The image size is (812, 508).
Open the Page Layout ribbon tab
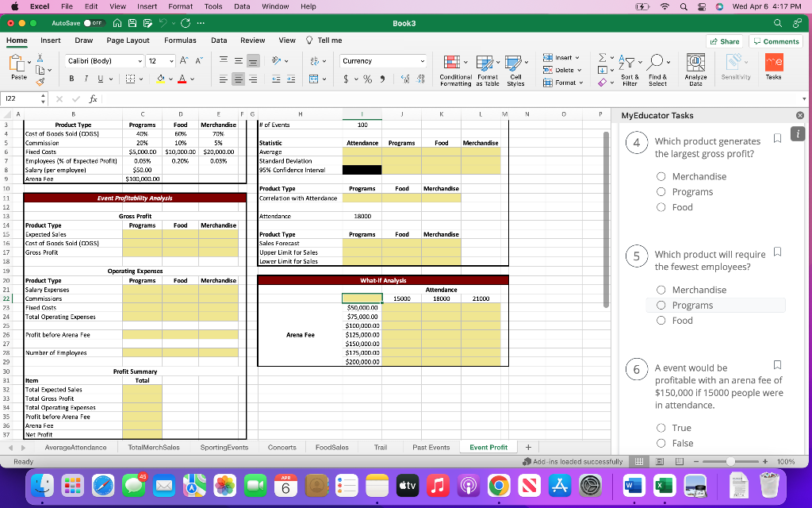point(128,40)
